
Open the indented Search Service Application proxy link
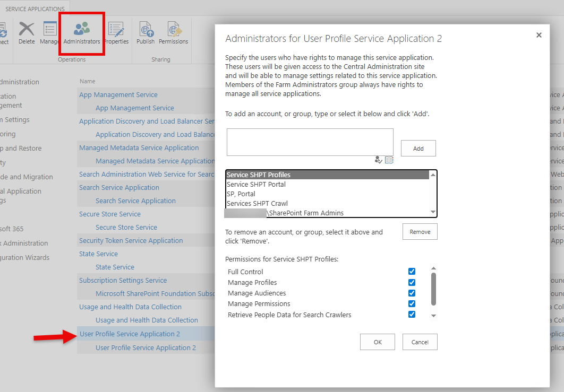135,201
